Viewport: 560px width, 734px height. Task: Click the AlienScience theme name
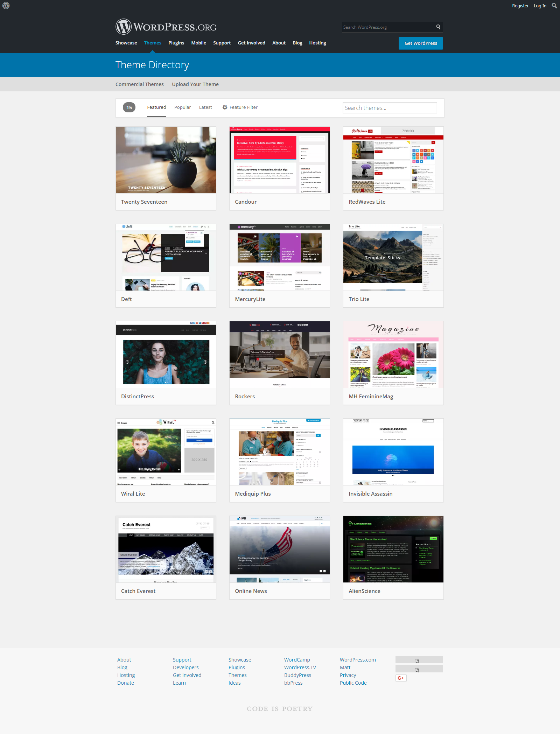(x=364, y=591)
